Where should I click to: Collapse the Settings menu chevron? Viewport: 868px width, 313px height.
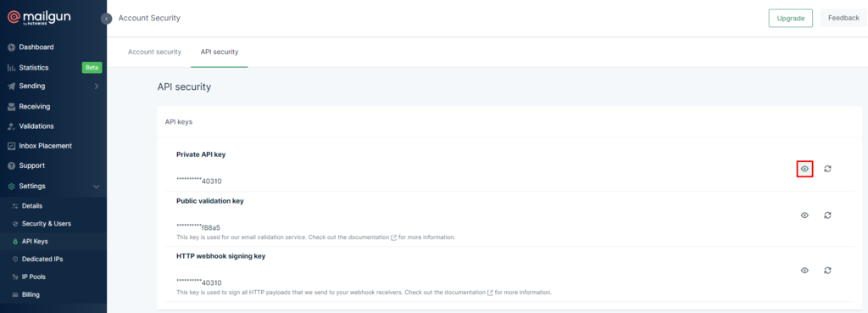point(97,187)
